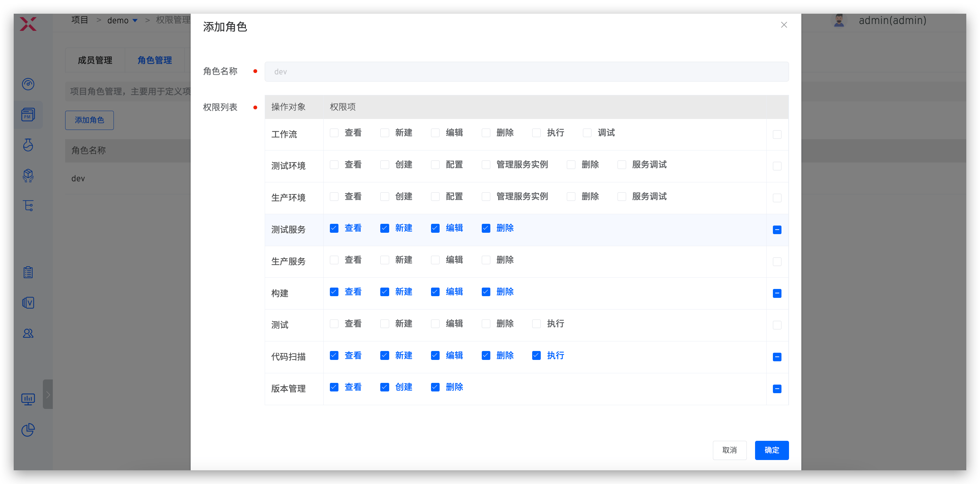Click the monitor chart icon in sidebar
Image resolution: width=980 pixels, height=484 pixels.
[x=28, y=399]
